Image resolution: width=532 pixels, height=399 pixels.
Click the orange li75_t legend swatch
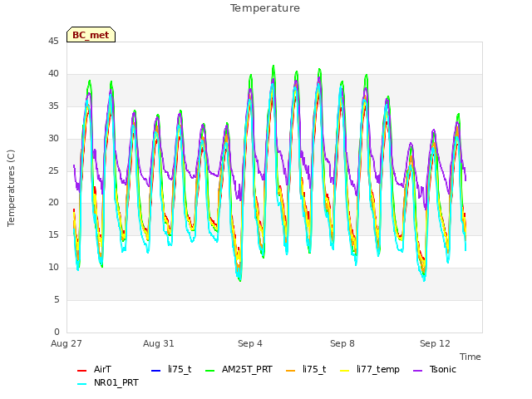coord(290,370)
